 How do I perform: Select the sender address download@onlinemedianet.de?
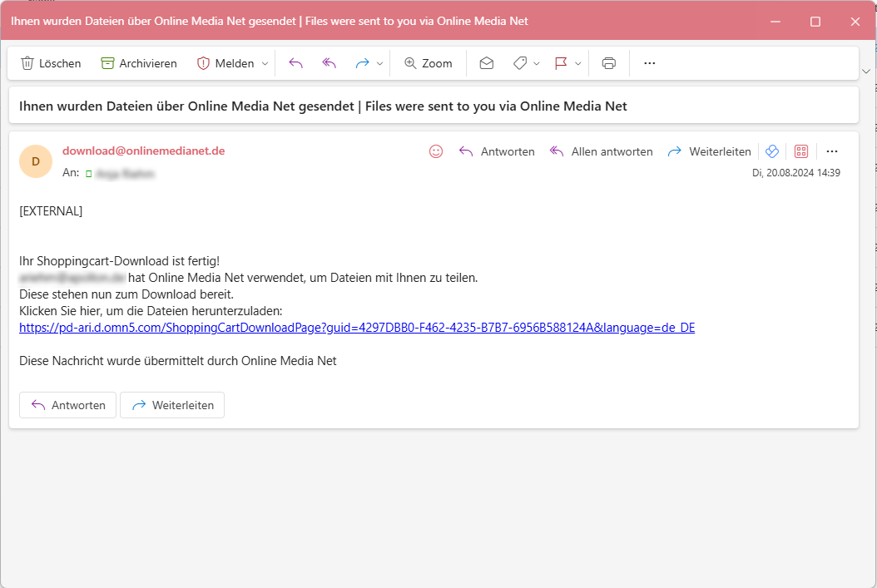point(143,152)
